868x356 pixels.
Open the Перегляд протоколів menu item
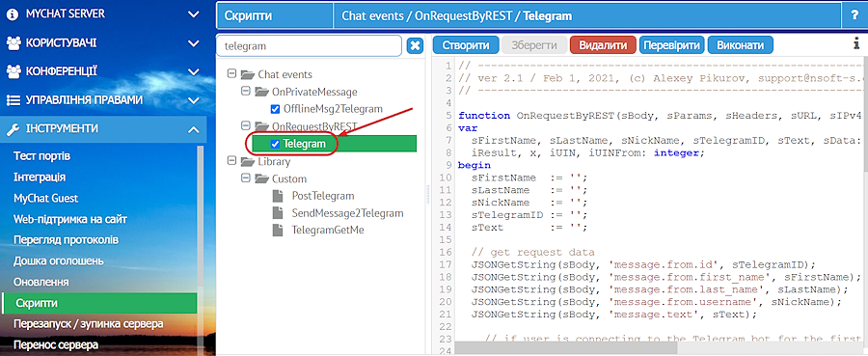(66, 240)
